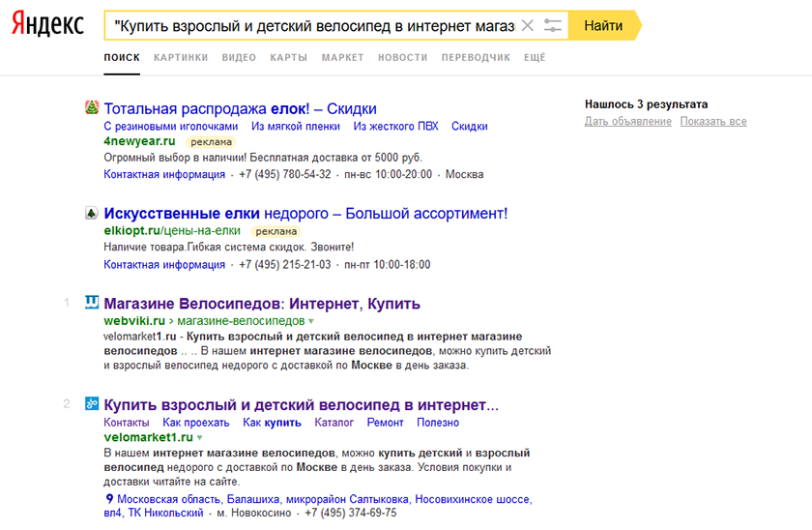Viewport: 812px width, 530px height.
Task: Click the elkiopt.ru/цены-на-елки URL
Action: pos(172,230)
